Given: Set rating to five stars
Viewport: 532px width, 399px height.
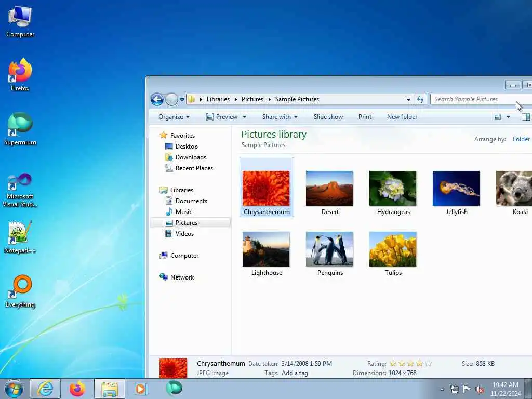Looking at the screenshot, I should 429,363.
